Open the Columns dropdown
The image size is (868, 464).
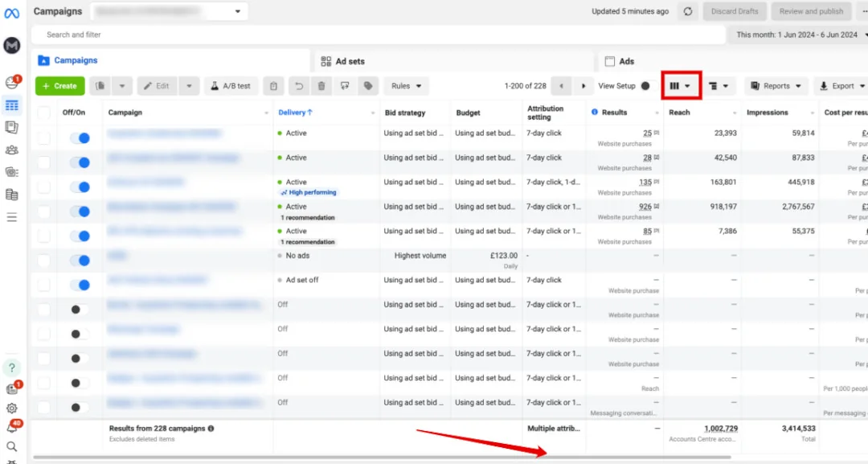point(681,86)
